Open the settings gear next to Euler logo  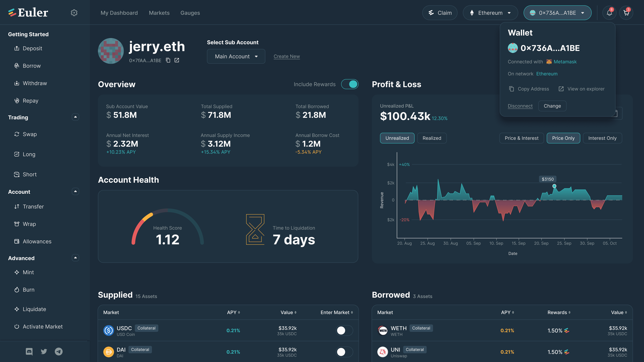[74, 13]
